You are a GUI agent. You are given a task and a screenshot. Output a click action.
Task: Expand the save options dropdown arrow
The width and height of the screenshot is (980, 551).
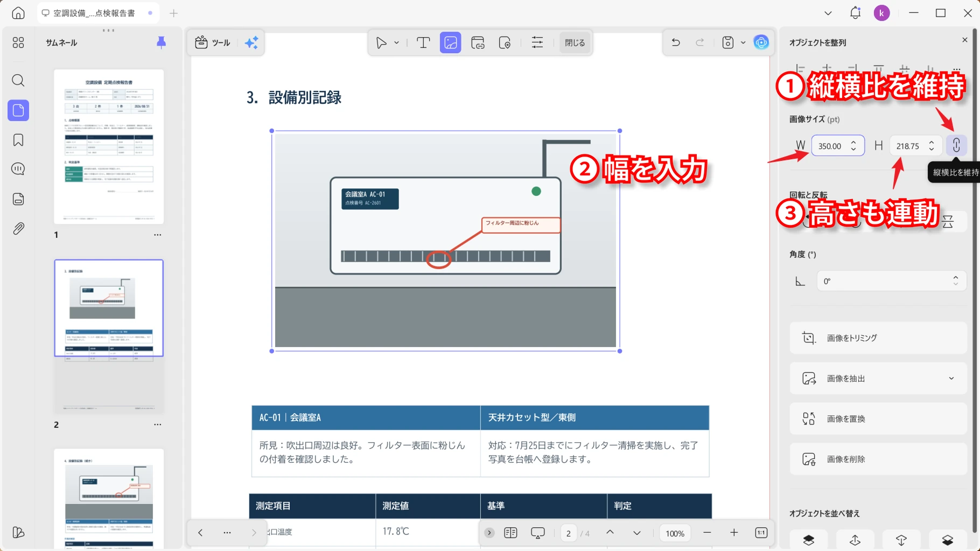coord(743,43)
